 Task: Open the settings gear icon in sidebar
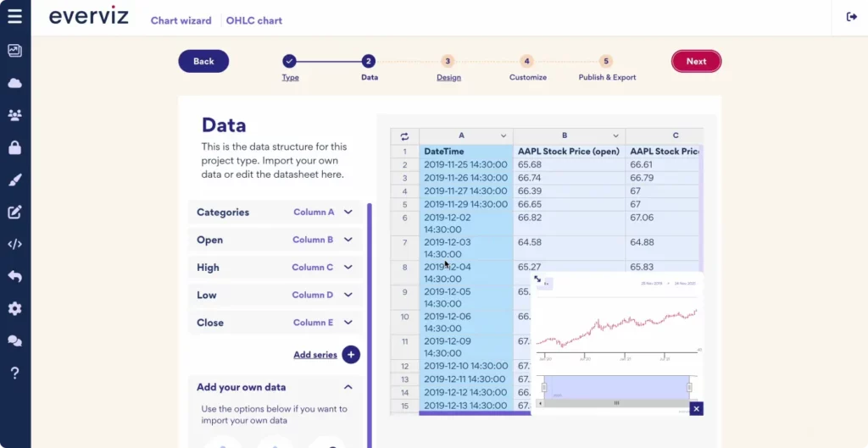(15, 308)
